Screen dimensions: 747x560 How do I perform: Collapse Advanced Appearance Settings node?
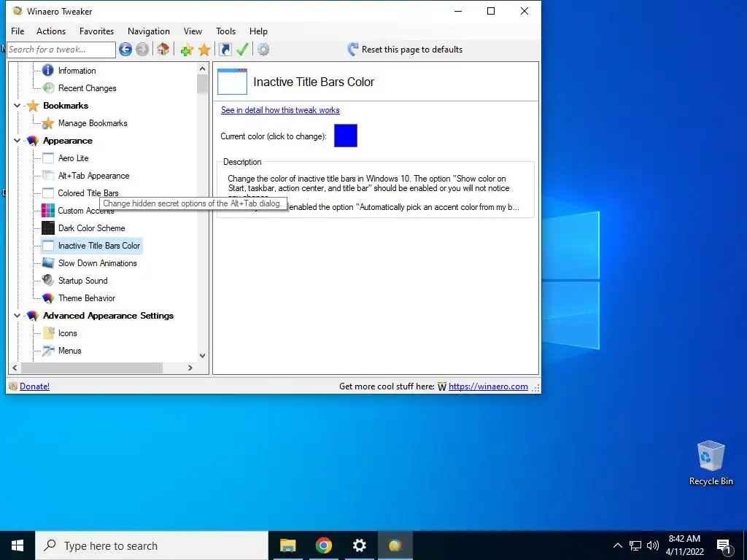tap(18, 315)
